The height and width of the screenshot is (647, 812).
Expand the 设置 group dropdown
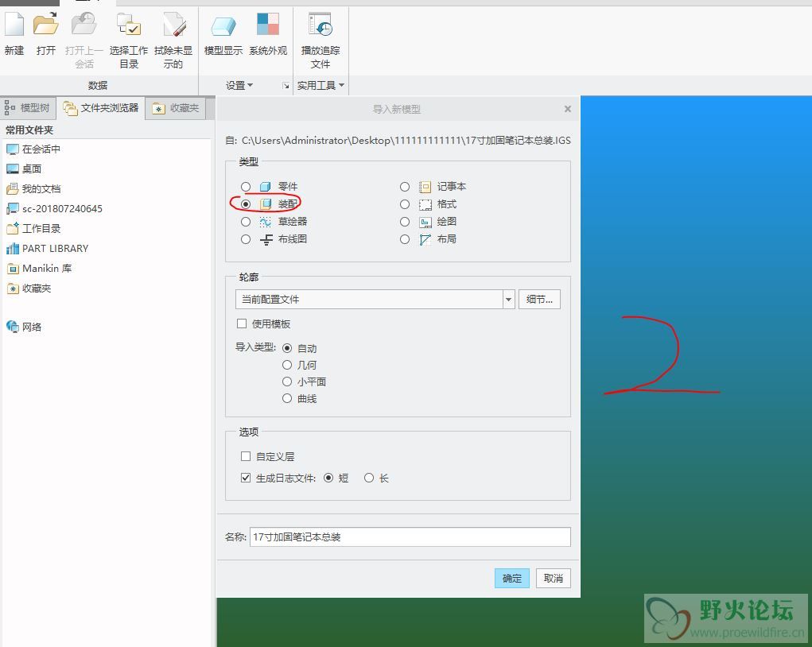[239, 85]
